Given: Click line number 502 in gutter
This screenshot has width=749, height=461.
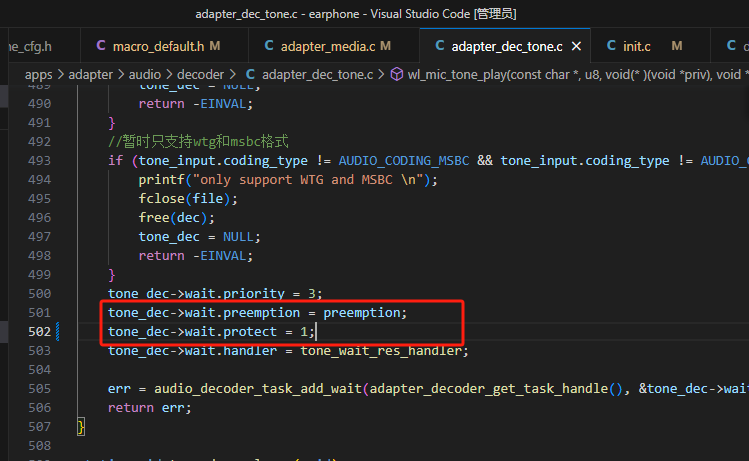Looking at the screenshot, I should click(39, 332).
